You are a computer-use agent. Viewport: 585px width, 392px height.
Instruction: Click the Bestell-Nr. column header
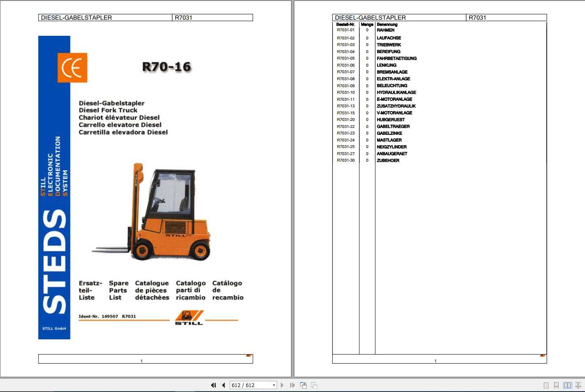coord(345,24)
